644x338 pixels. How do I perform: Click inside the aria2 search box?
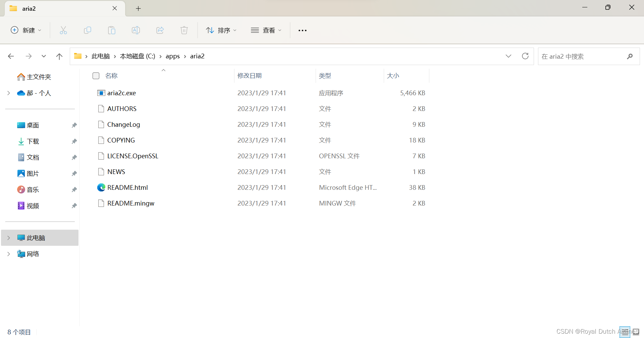pos(584,56)
